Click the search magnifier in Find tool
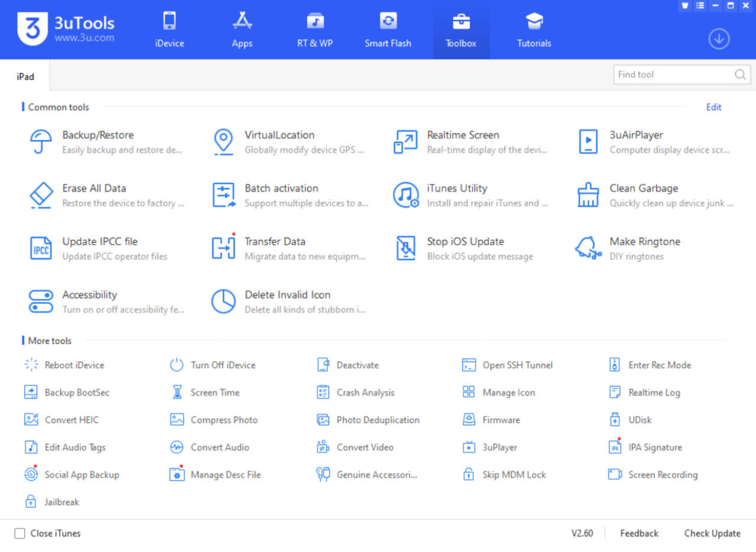This screenshot has height=552, width=756. [740, 74]
